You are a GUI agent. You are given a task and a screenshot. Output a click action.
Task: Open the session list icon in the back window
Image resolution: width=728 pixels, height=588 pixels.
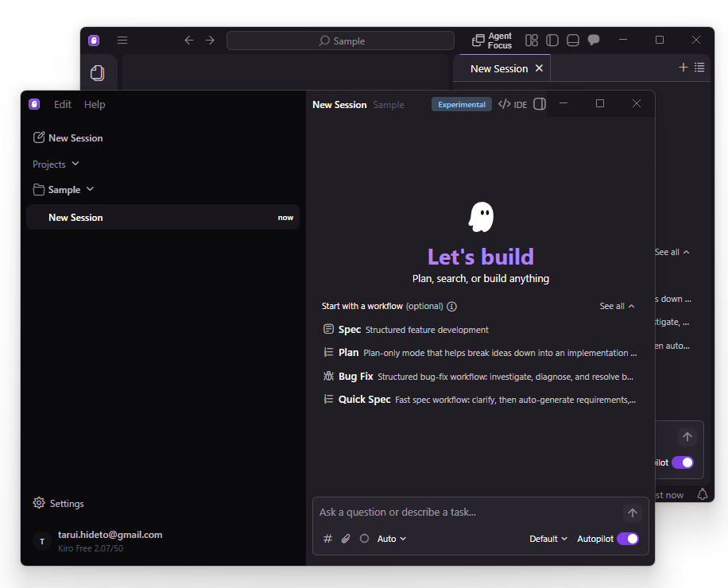tap(699, 68)
